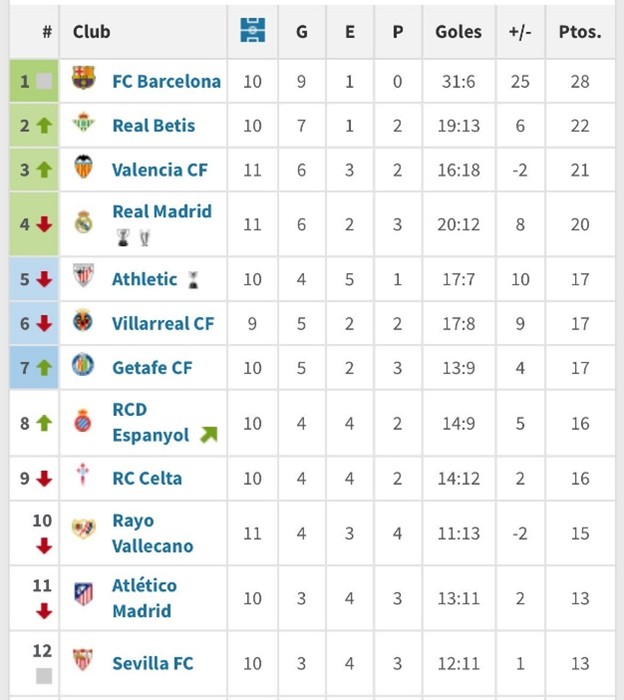Click the Real Betis club crest
Image resolution: width=624 pixels, height=700 pixels.
coord(83,122)
